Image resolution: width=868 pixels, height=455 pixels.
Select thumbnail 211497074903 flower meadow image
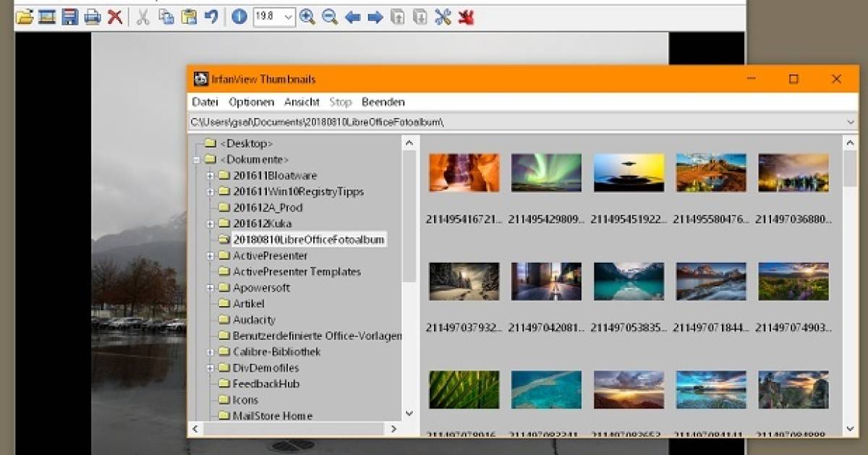point(793,281)
